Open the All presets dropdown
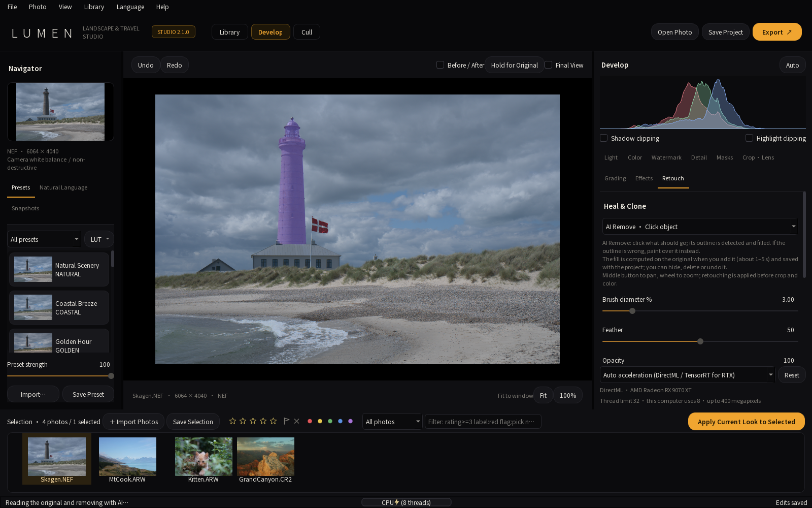812x508 pixels. pos(44,239)
